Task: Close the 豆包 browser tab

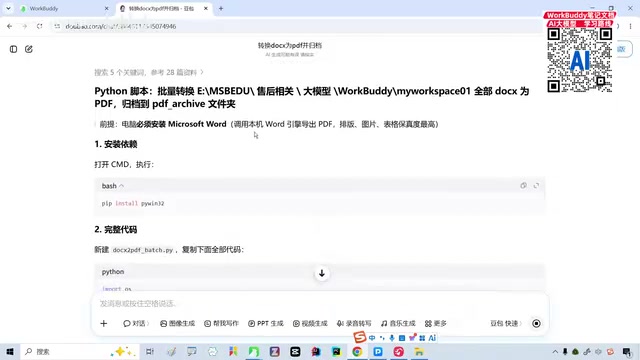Action: pos(206,9)
